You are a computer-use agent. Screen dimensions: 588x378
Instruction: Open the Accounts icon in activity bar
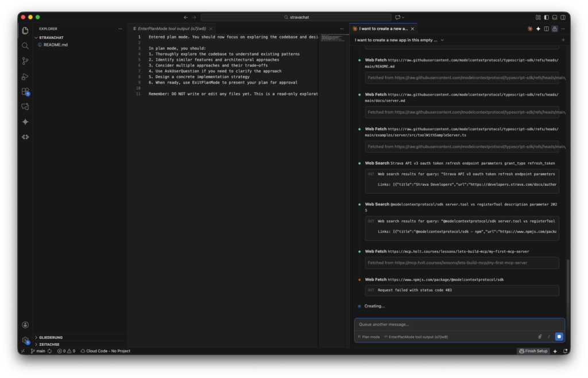click(25, 325)
